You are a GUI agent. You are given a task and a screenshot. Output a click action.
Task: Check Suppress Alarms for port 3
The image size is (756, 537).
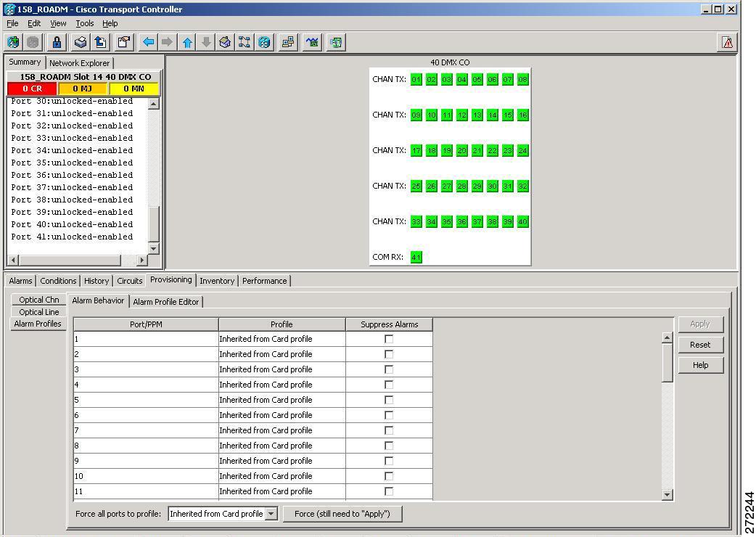point(389,369)
